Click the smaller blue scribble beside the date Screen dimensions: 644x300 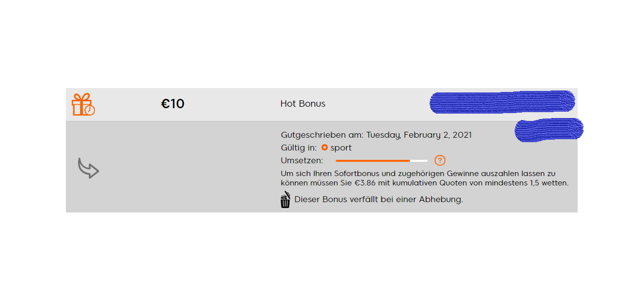(x=549, y=130)
